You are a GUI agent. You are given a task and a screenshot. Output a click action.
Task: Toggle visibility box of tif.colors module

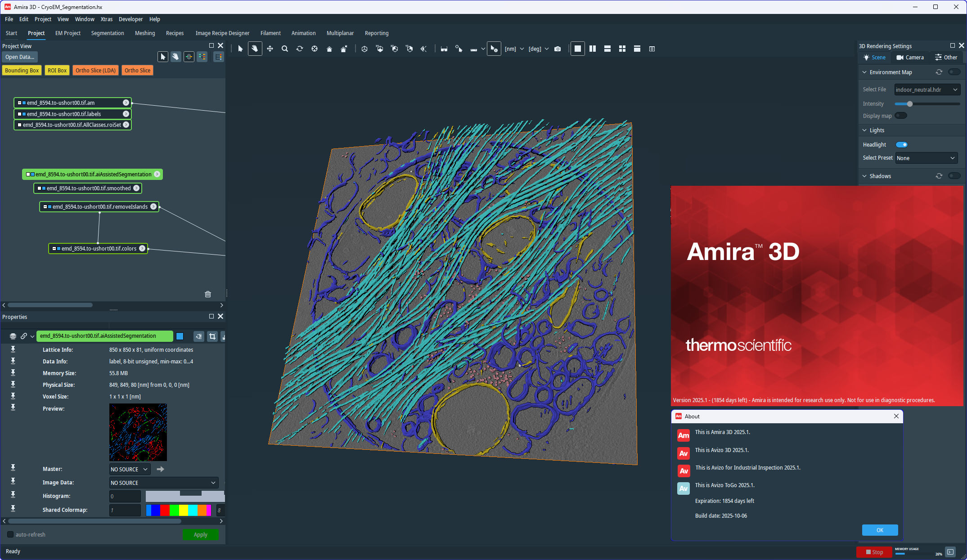(54, 249)
